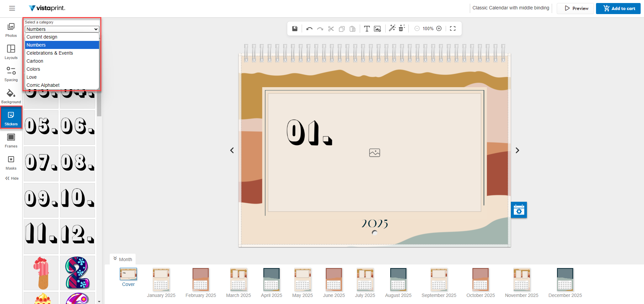Paste from the clipboard icon
Screen dimensions: 644x304
[352, 29]
